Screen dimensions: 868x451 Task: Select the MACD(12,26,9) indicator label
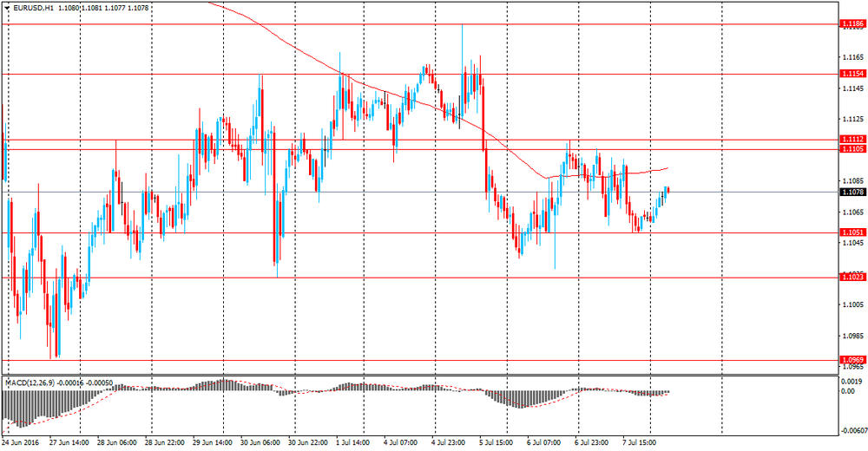(x=29, y=382)
